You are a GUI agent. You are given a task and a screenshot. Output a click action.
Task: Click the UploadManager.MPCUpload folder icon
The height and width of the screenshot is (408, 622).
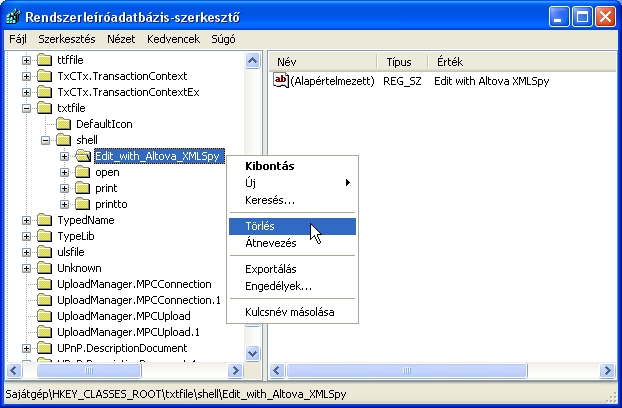click(45, 316)
